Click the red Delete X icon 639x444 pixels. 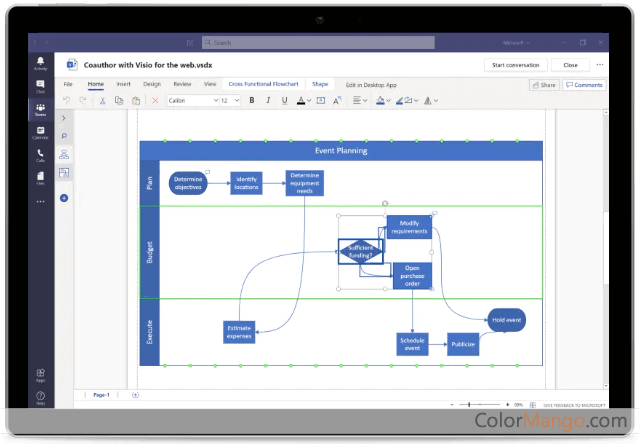click(154, 101)
